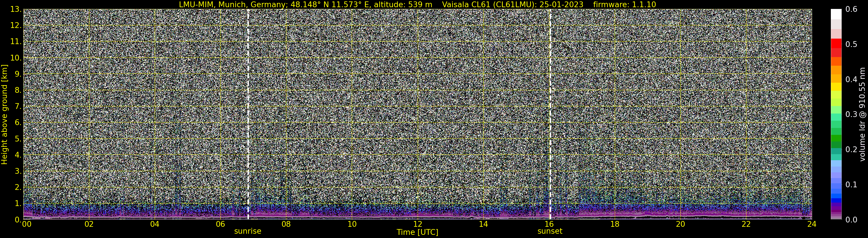868x238 pixels.
Task: Click the 11 km height tick label
Action: 16,42
